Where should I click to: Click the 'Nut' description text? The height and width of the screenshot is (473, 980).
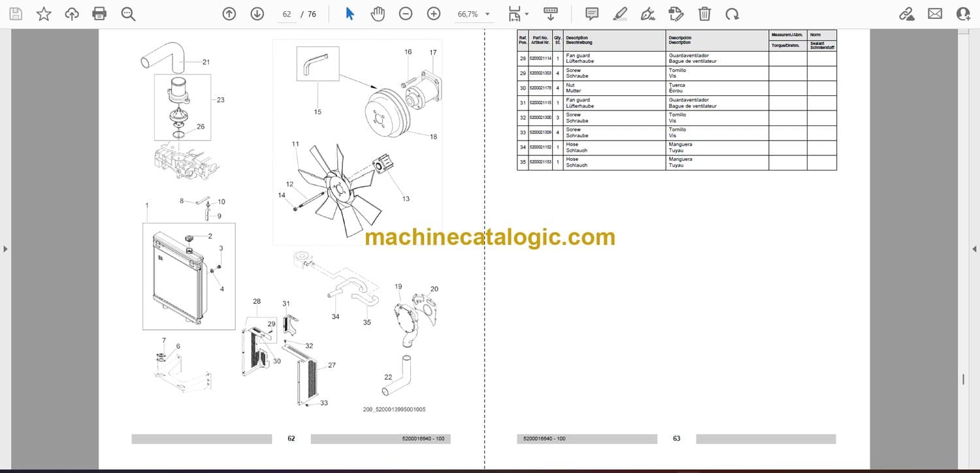click(x=570, y=86)
